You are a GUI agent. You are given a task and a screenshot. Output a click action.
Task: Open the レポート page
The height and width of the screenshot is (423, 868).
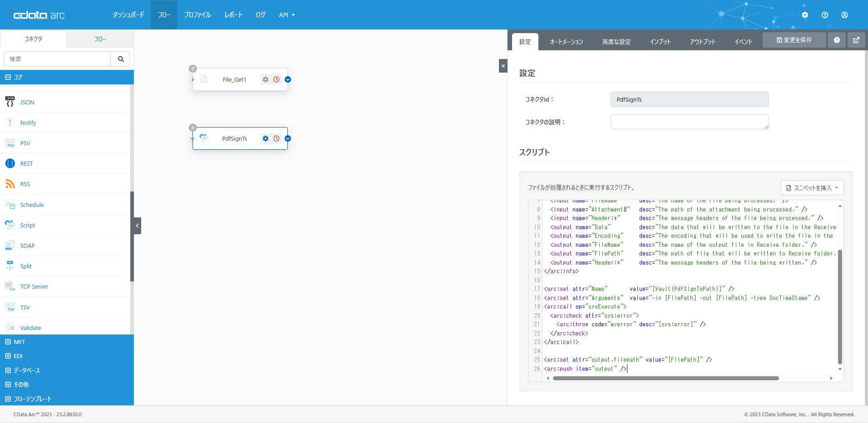(233, 15)
